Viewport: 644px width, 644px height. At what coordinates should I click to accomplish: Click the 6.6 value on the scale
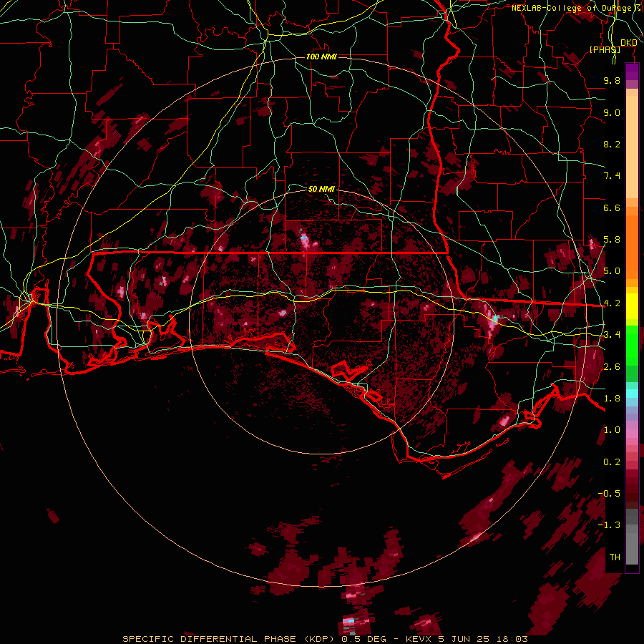(612, 208)
